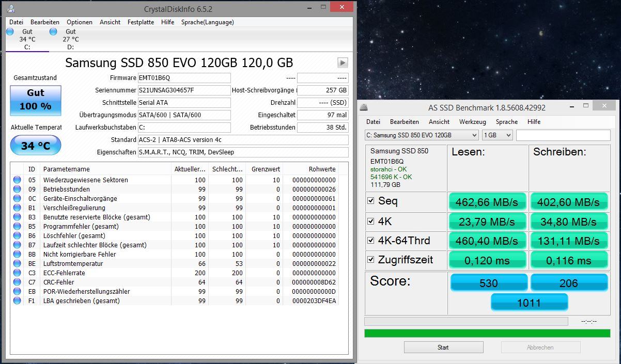Viewport: 621px width, 364px height.
Task: Open the drive selection dropdown in AS SSD
Action: click(x=422, y=135)
